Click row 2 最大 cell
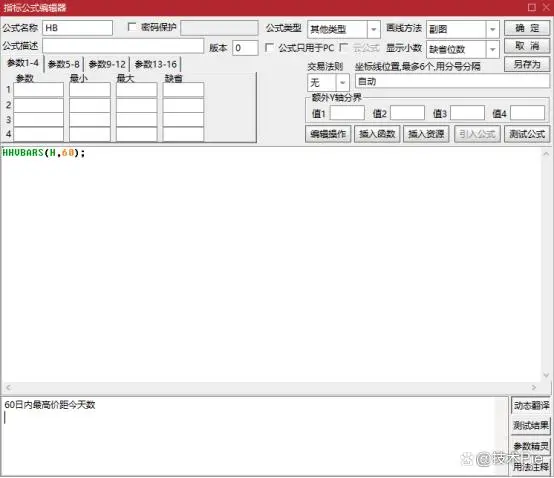 tap(137, 105)
